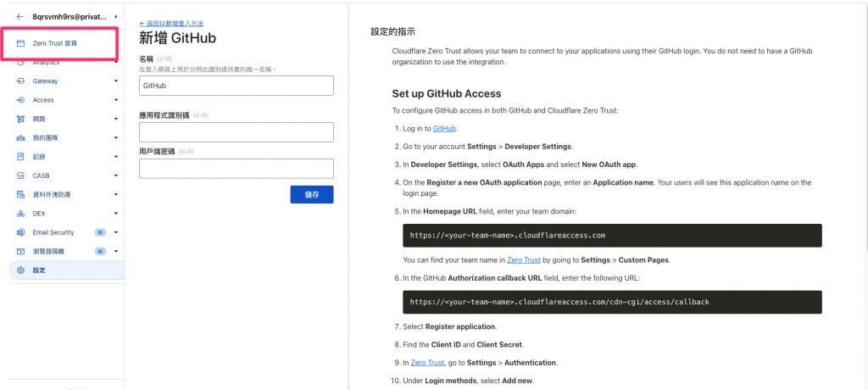
Task: Click "Under Login methods, select Add new" step
Action: coord(468,382)
